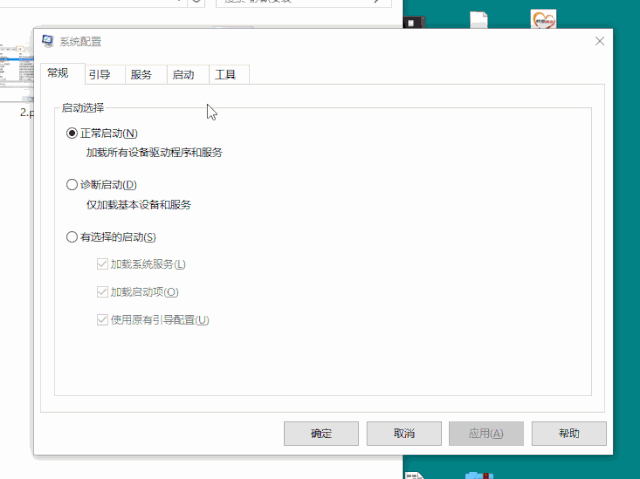Click the heart-logo desktop icon
The width and height of the screenshot is (640, 479).
(543, 19)
